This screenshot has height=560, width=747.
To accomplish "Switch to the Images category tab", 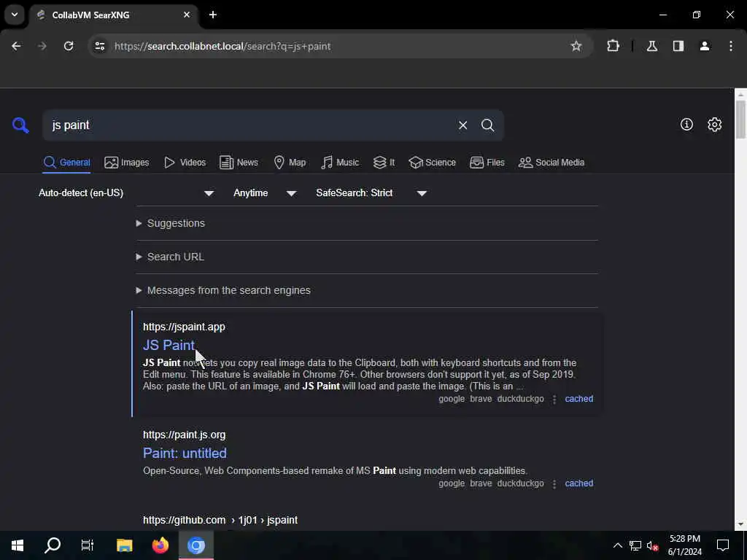I will [127, 163].
